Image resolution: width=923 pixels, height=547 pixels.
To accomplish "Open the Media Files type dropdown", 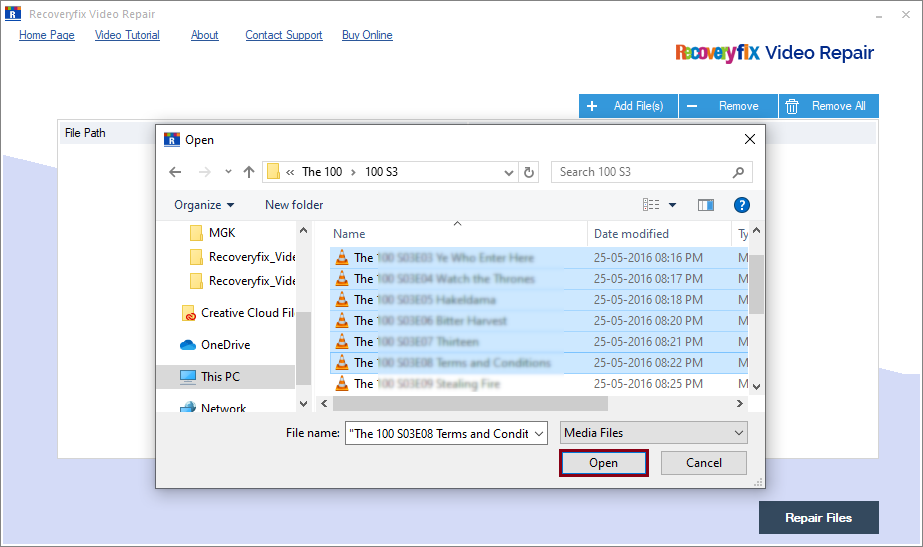I will tap(653, 433).
